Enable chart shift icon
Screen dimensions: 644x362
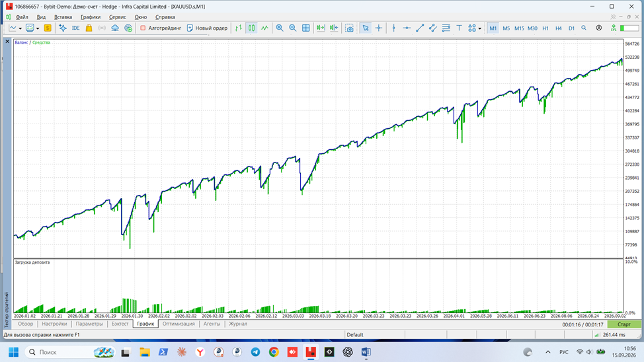click(x=334, y=28)
